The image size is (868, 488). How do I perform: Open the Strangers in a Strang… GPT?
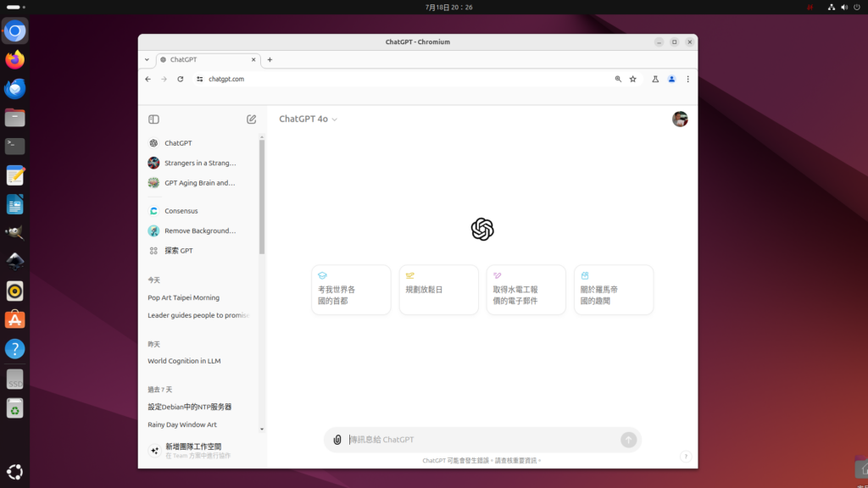[x=200, y=164]
